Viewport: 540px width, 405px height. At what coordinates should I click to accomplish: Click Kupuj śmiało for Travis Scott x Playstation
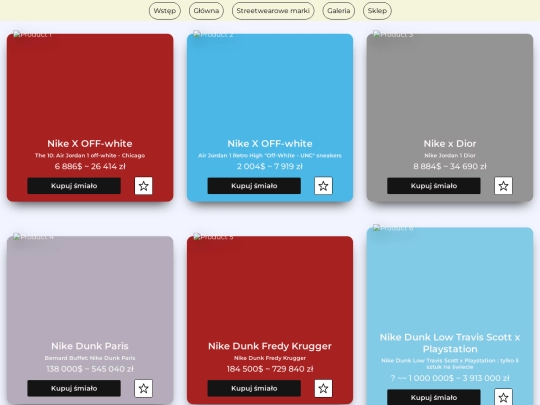(x=434, y=397)
